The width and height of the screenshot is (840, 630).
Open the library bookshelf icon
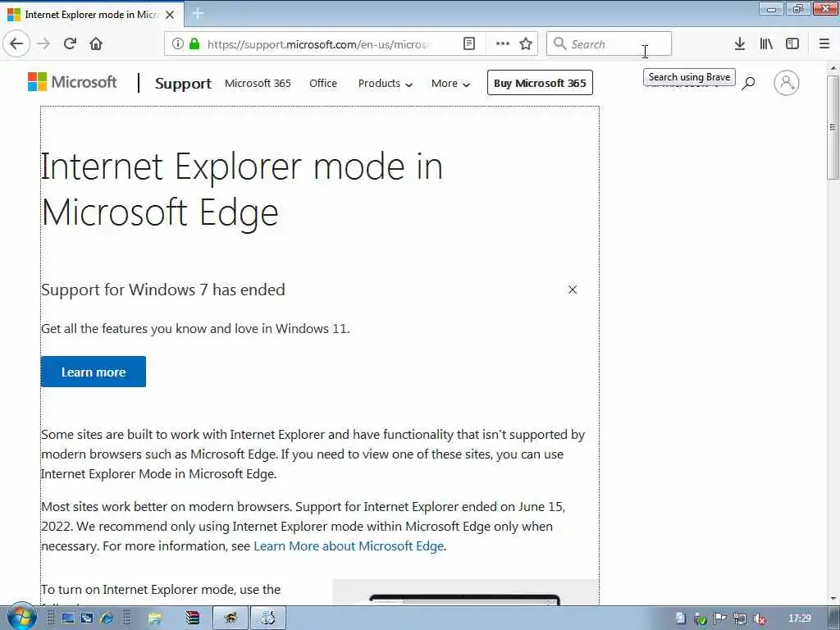(x=766, y=44)
